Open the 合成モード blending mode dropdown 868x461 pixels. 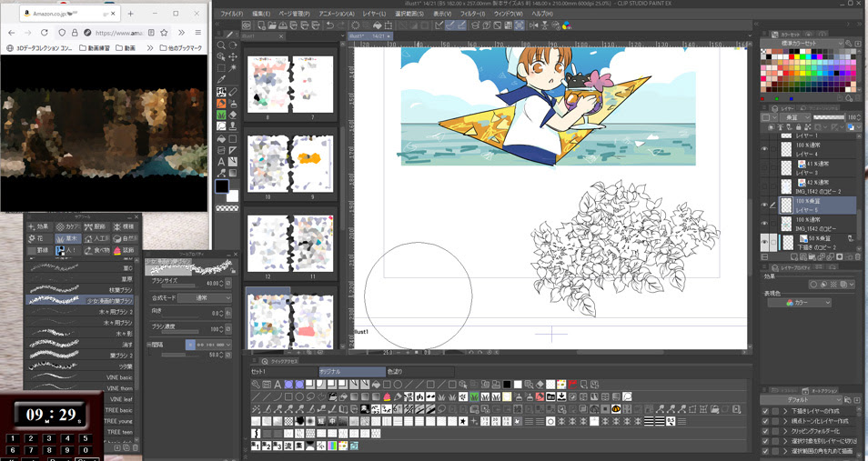click(x=205, y=297)
